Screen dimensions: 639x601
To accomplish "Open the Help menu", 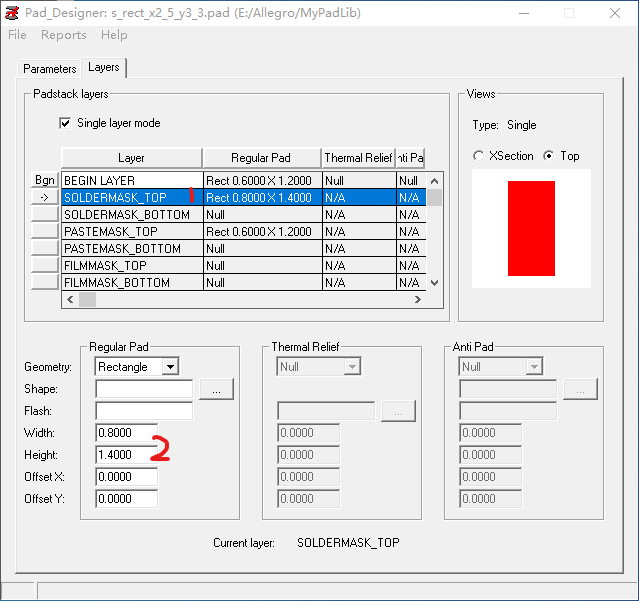I will coord(114,35).
